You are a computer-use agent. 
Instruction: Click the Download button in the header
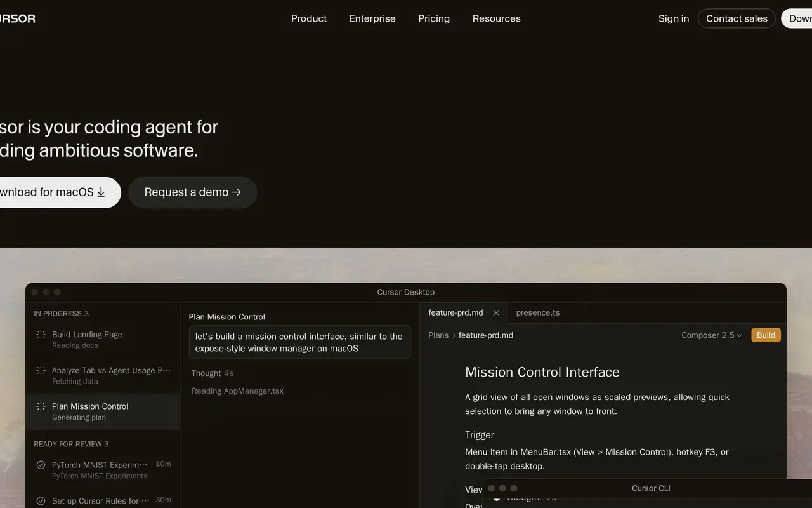pos(797,18)
